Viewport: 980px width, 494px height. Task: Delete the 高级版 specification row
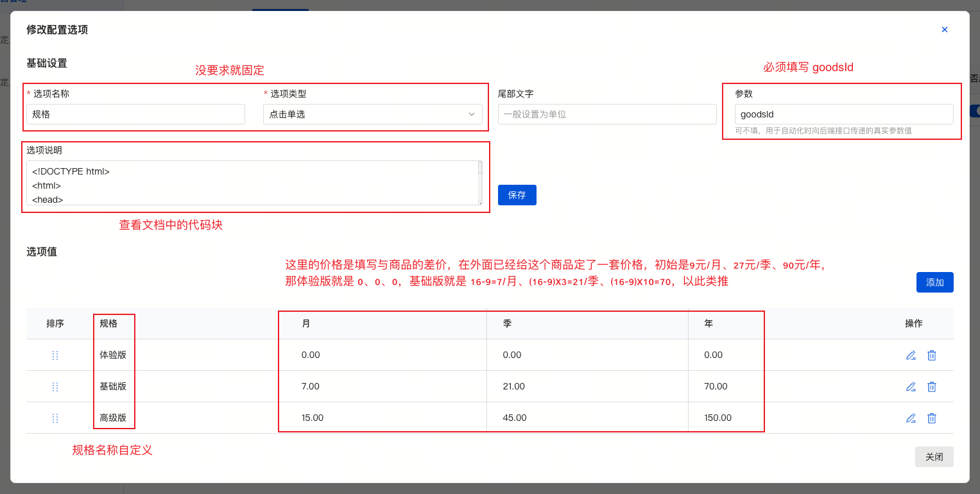click(x=932, y=418)
